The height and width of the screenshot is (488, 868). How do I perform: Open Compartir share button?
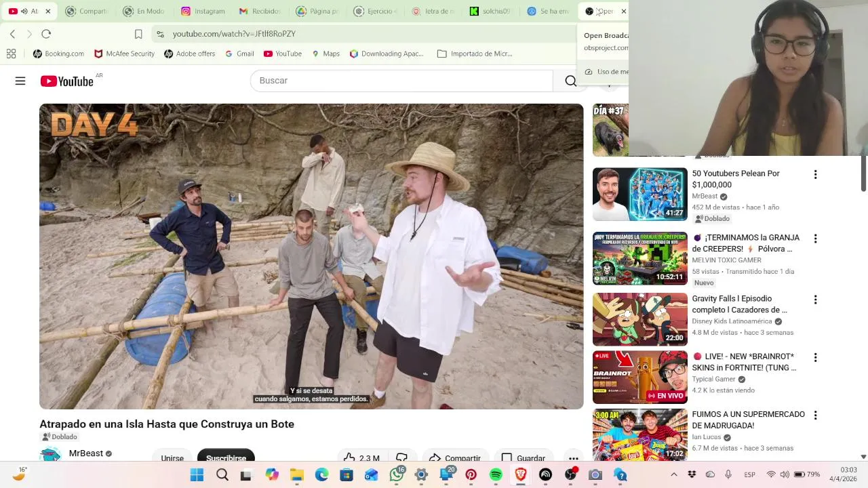pos(454,458)
